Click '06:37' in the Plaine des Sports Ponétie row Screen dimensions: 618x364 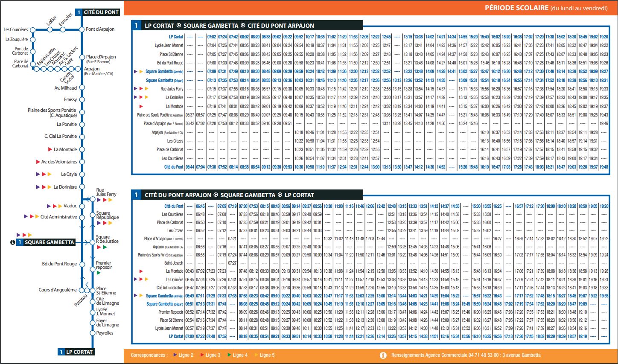pyautogui.click(x=190, y=115)
